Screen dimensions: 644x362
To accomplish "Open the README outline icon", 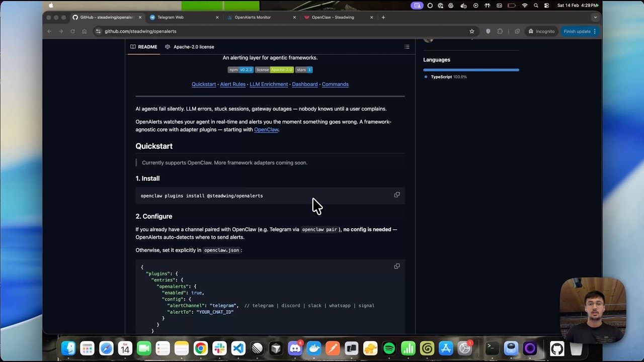I will tap(407, 47).
